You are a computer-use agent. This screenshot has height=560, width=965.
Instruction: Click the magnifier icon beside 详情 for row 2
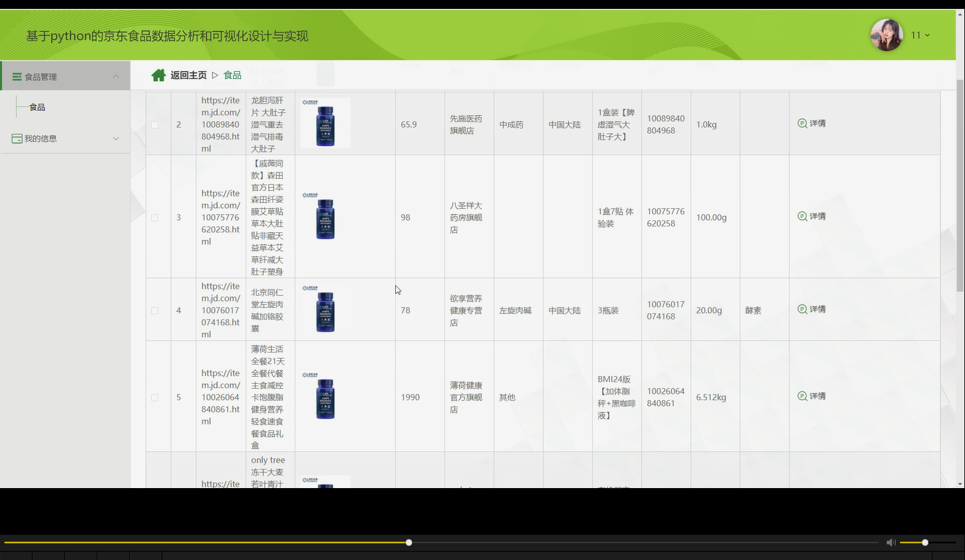(x=803, y=123)
